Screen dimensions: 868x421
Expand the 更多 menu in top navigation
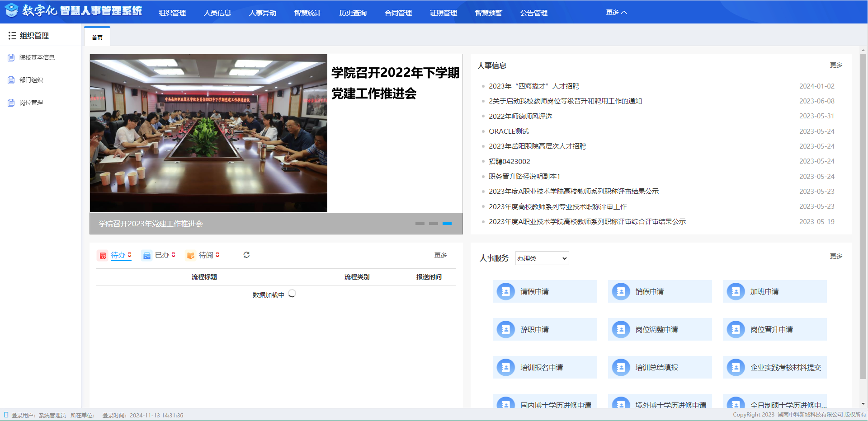point(616,12)
